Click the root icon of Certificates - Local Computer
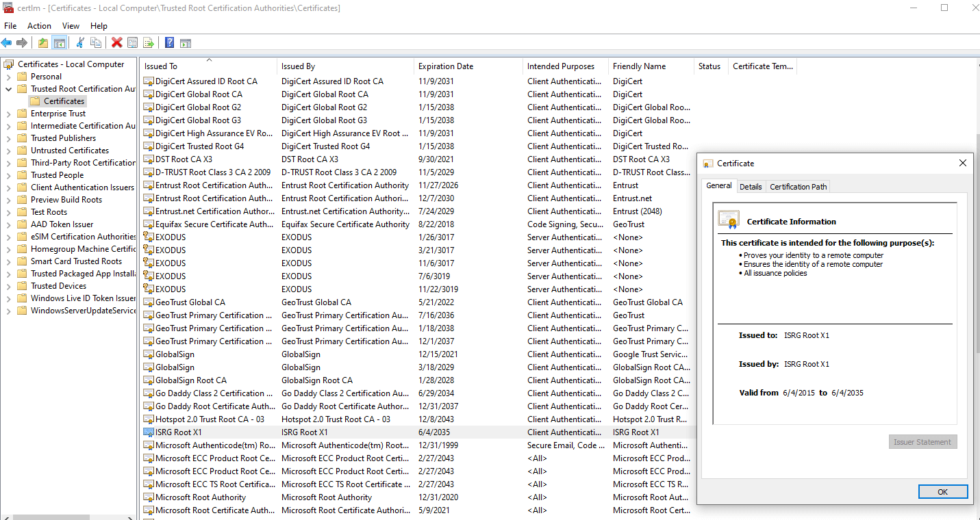Viewport: 980px width, 520px height. tap(9, 64)
